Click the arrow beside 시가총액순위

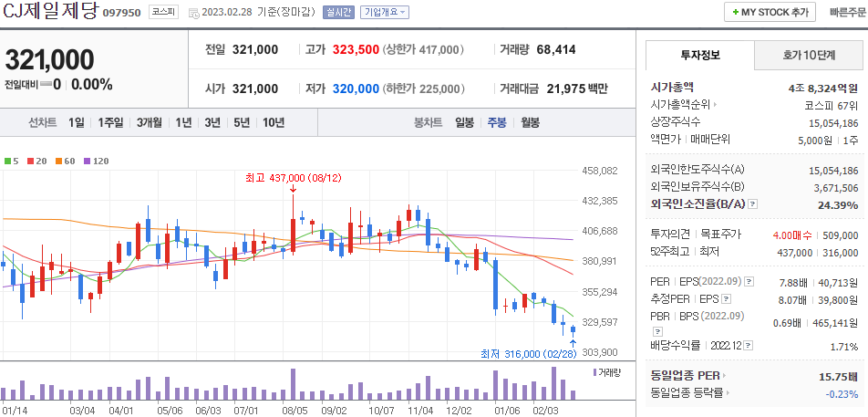(715, 104)
